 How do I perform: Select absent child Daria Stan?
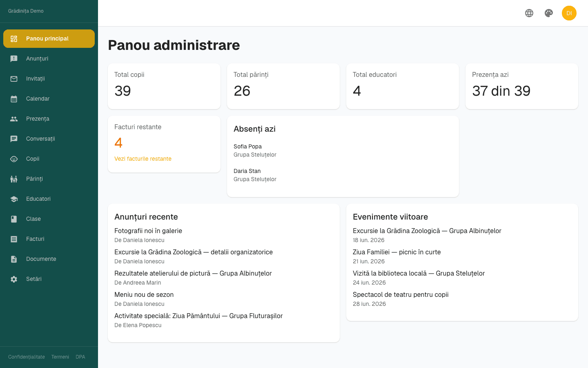coord(247,171)
